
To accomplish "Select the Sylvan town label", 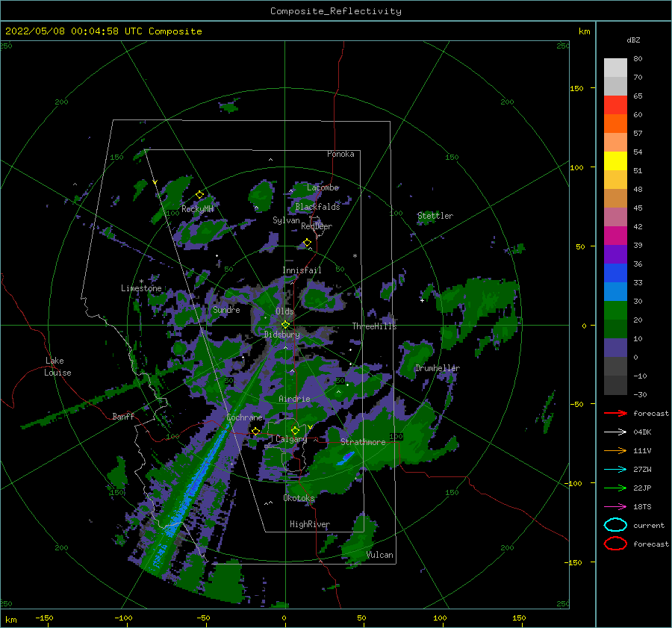I will (286, 220).
